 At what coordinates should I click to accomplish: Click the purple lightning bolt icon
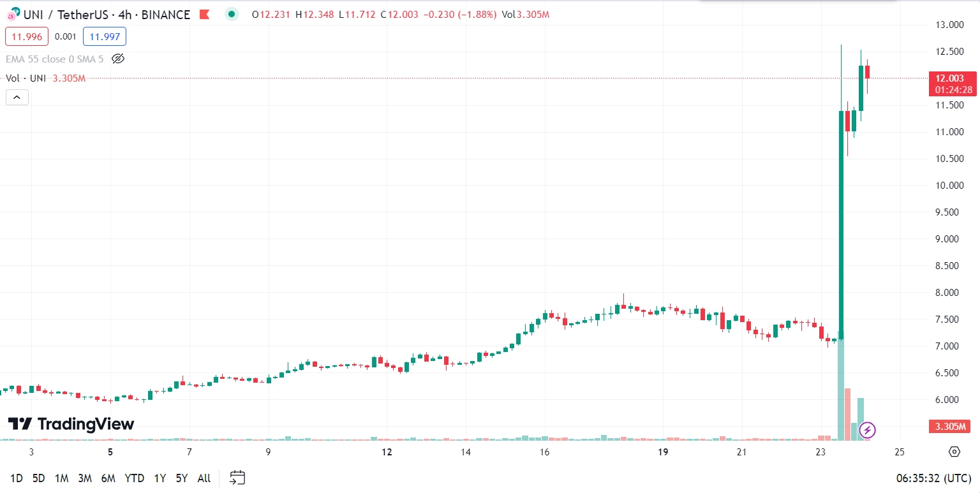867,430
